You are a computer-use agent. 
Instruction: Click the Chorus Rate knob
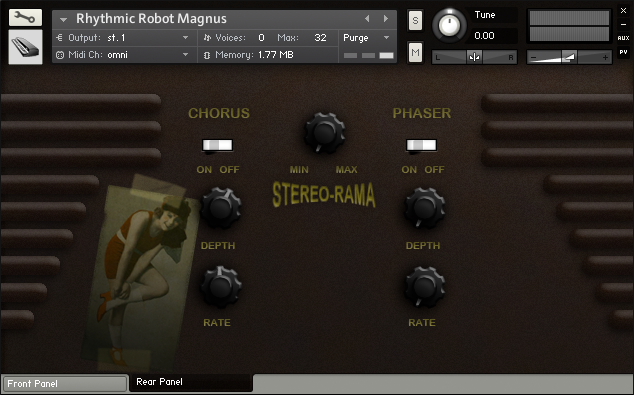tap(221, 286)
